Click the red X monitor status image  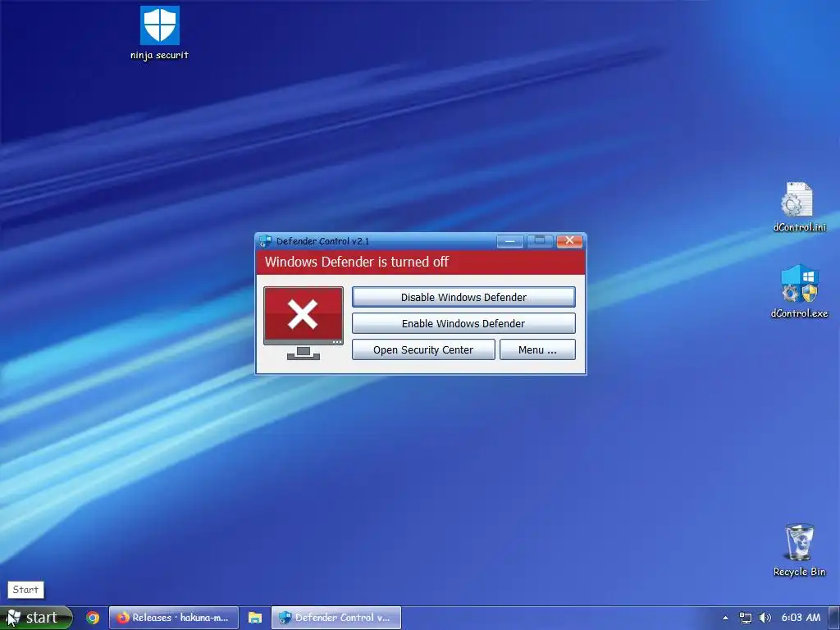click(304, 323)
